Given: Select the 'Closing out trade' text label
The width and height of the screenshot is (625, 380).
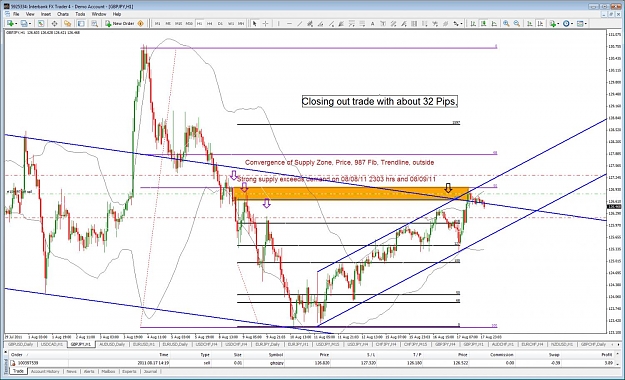Looking at the screenshot, I should pos(379,101).
